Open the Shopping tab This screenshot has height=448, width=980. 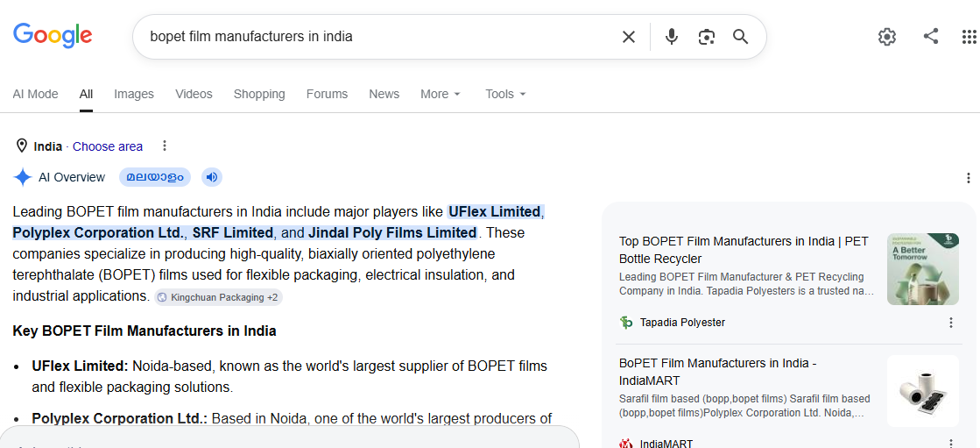click(x=259, y=94)
